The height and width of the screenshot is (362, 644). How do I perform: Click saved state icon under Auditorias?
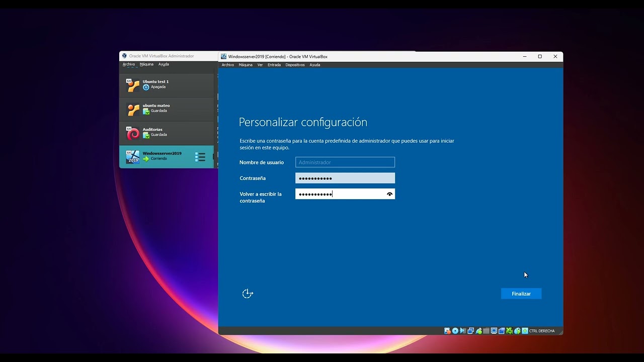pos(146,135)
